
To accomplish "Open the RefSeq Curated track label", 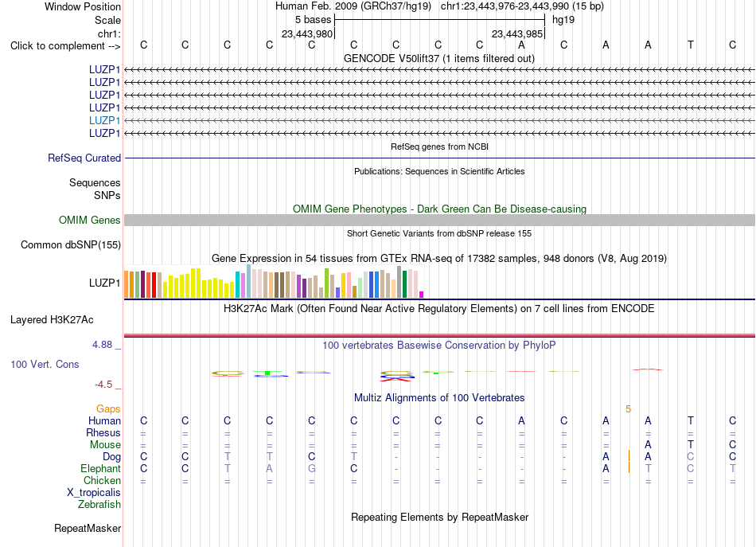I will 84,158.
